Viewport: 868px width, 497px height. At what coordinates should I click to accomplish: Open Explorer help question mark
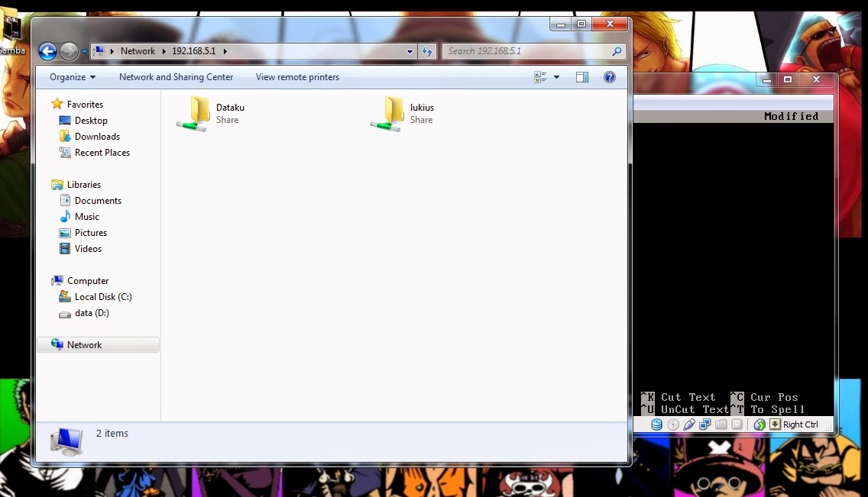[610, 77]
